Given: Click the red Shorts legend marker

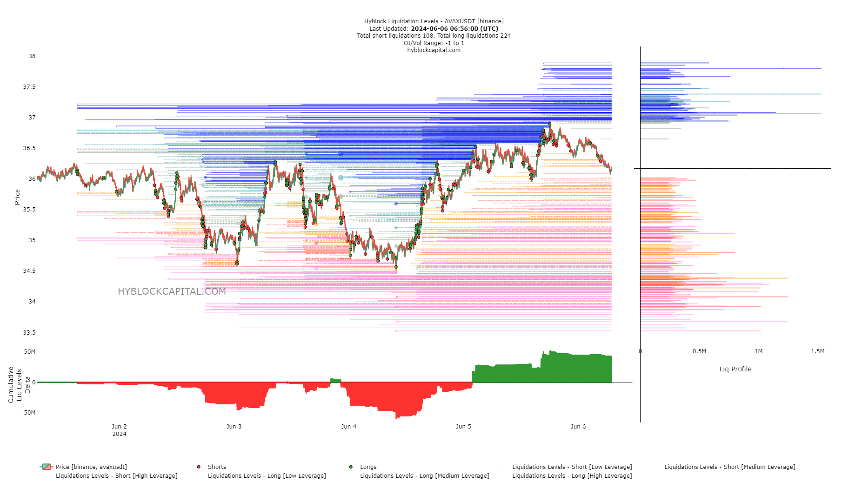Looking at the screenshot, I should pos(199,467).
